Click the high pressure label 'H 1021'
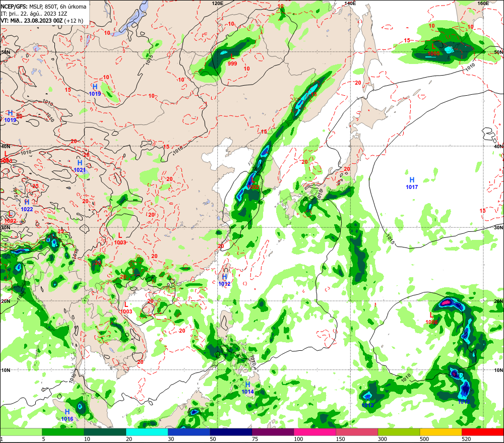Viewport: 504px width, 443px height. (x=80, y=166)
